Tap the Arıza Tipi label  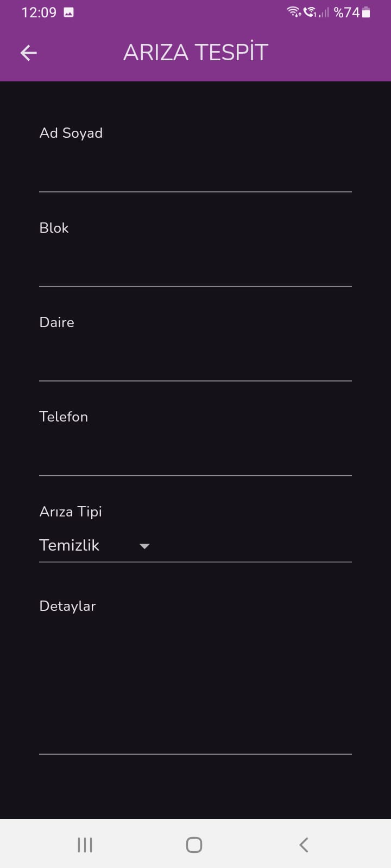pyautogui.click(x=71, y=512)
